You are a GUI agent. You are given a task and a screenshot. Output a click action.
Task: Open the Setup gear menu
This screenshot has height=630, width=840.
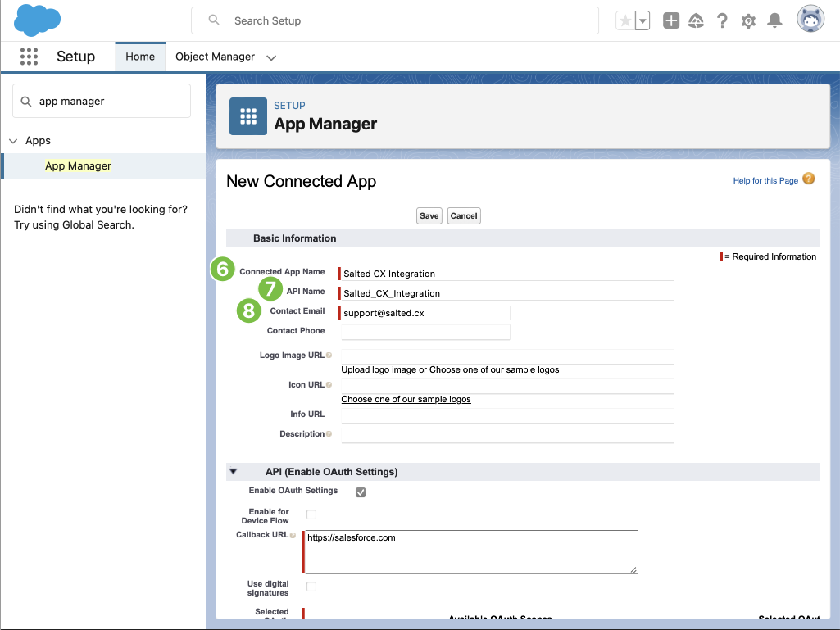click(x=748, y=21)
